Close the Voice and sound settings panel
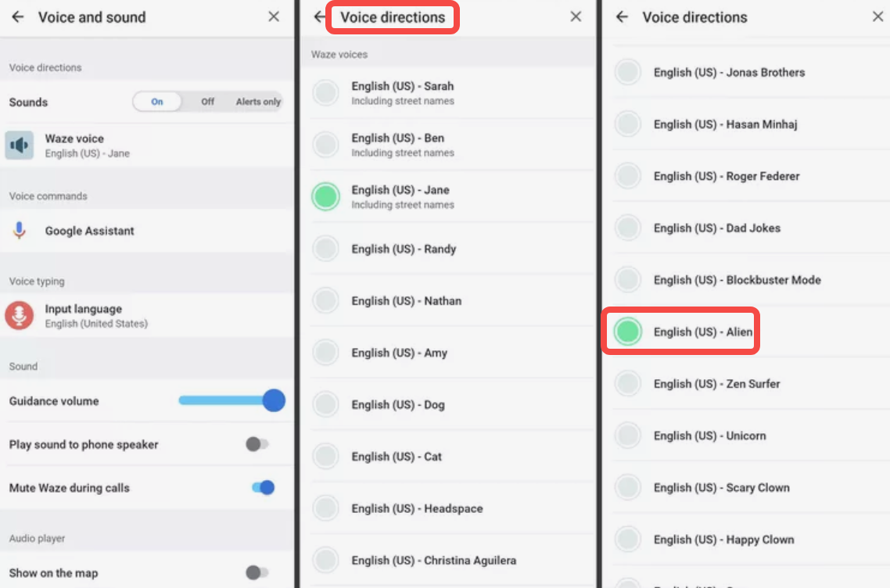 [274, 17]
